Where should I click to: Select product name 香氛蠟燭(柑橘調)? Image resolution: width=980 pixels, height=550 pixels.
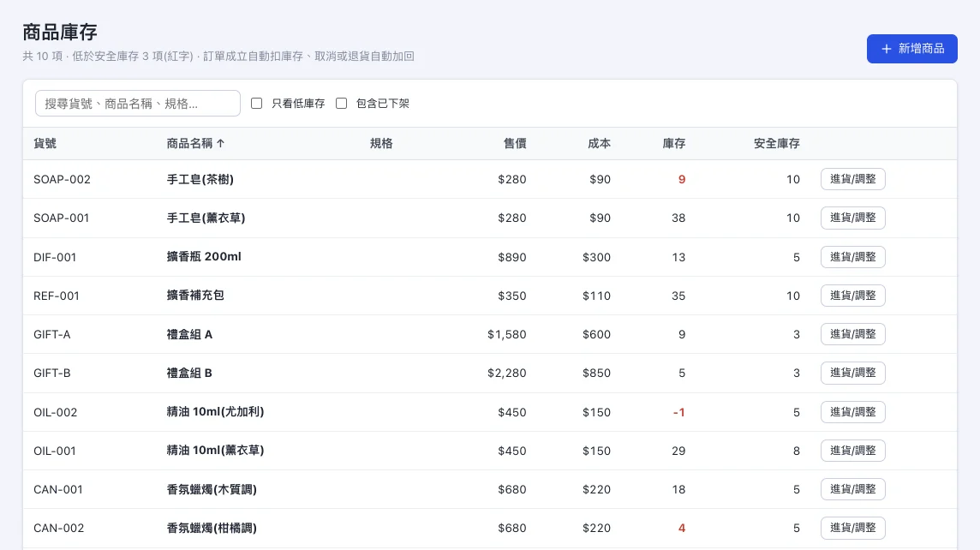[212, 528]
